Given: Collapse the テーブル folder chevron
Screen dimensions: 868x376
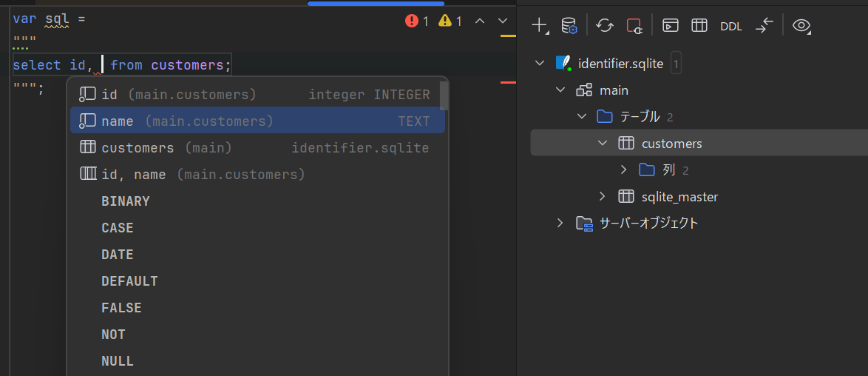Looking at the screenshot, I should [x=582, y=116].
